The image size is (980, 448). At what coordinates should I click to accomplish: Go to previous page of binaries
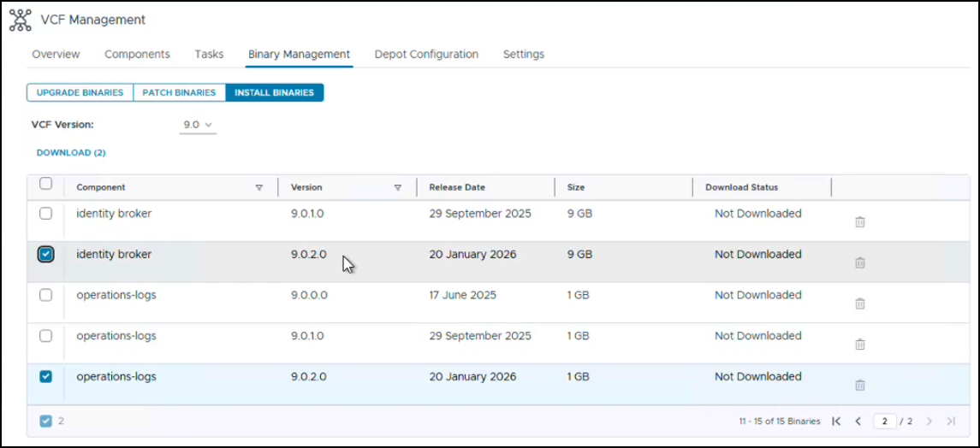(858, 421)
